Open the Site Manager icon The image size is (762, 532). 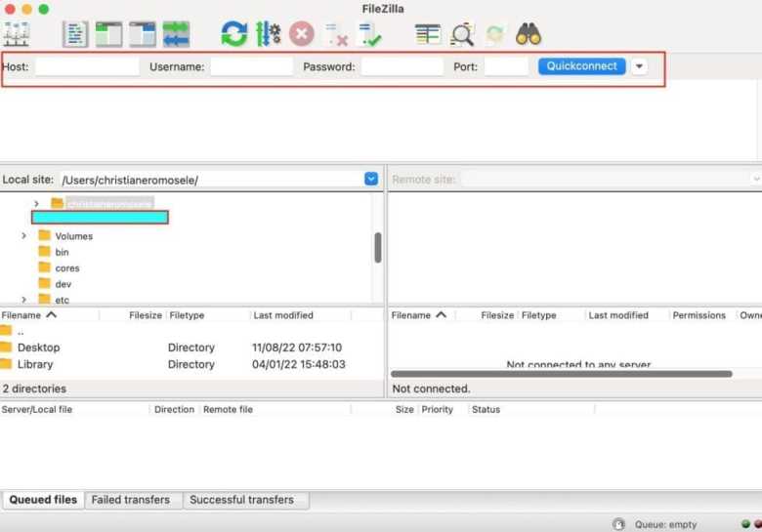[16, 34]
